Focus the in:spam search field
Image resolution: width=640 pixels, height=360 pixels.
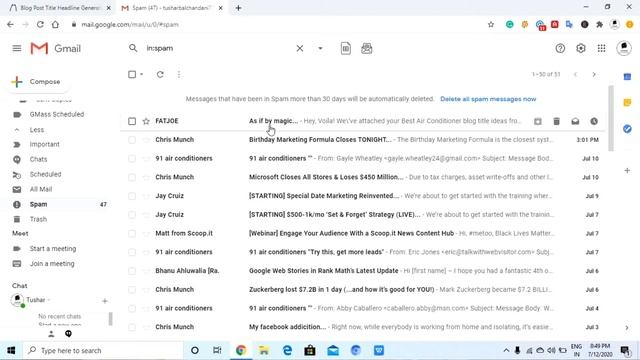tap(218, 48)
